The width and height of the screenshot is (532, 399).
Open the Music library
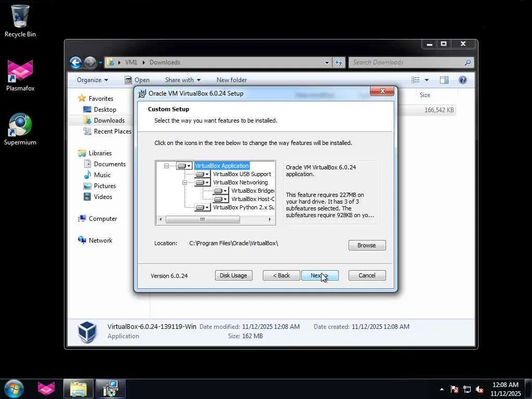(x=102, y=175)
